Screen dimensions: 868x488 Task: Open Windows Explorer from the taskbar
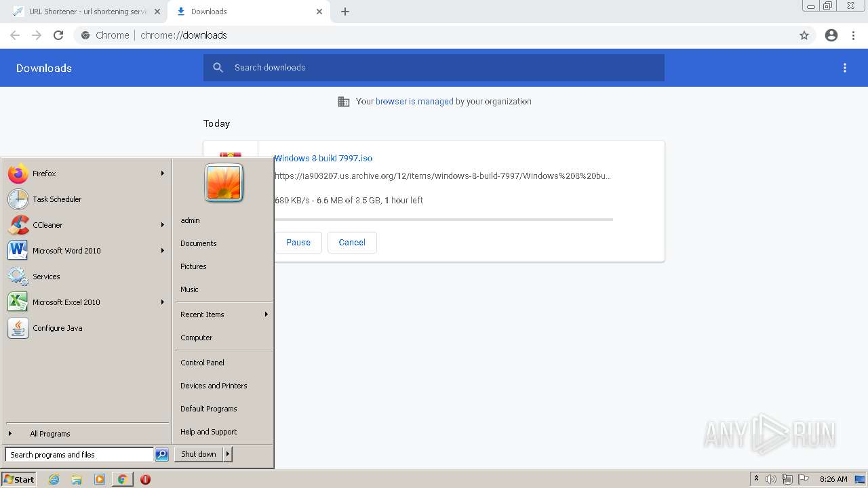coord(77,479)
